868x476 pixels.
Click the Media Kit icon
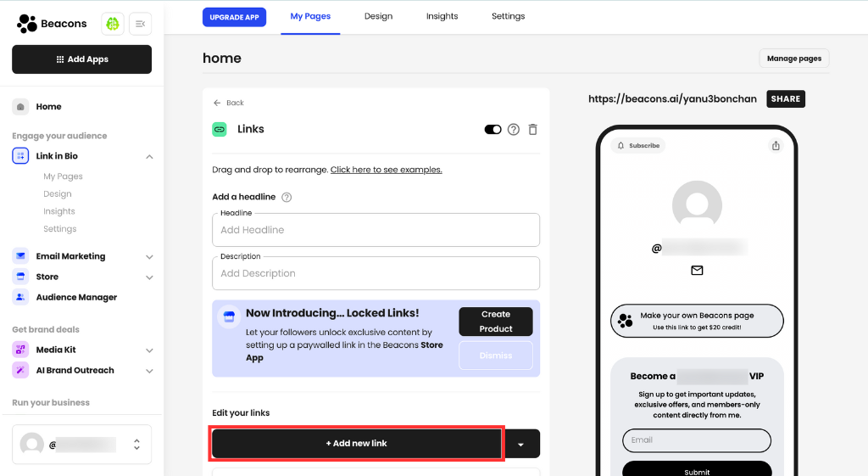pyautogui.click(x=20, y=350)
